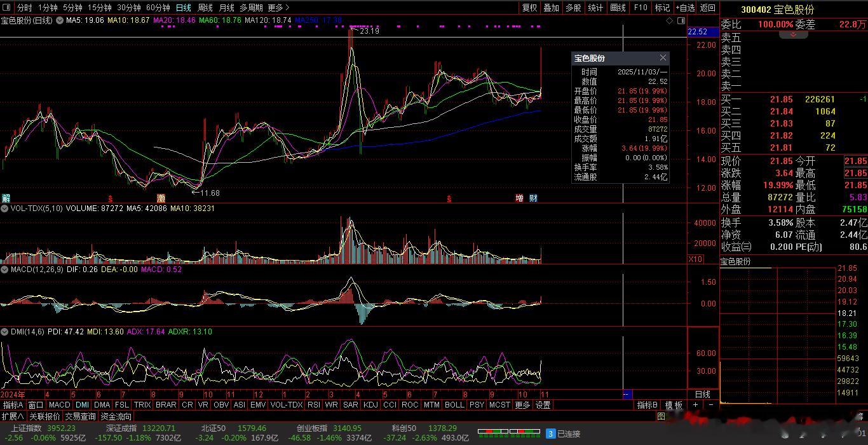Click the minus zoom-out icon near 模板
Screen dimensions: 868x445
(710, 405)
